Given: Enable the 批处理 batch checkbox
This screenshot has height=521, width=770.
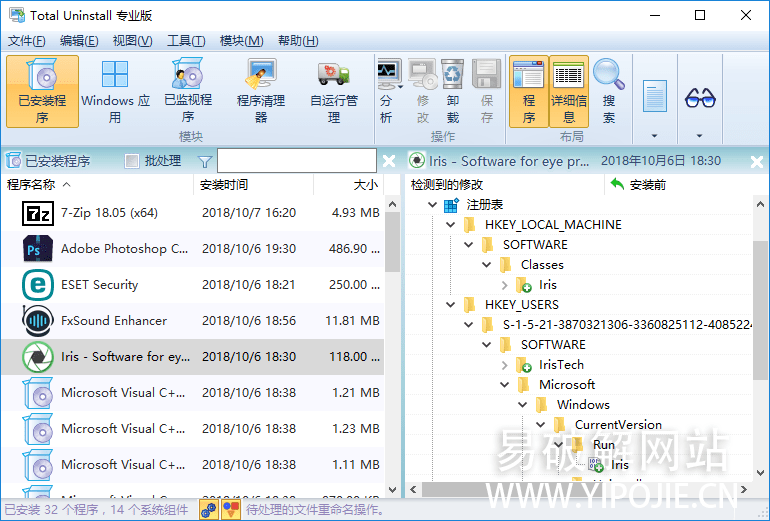Looking at the screenshot, I should (132, 161).
